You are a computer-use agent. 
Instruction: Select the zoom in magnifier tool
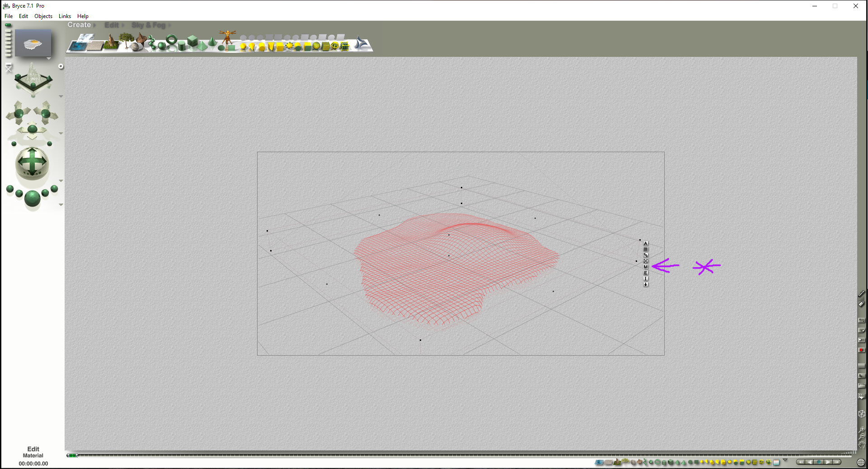pyautogui.click(x=862, y=429)
